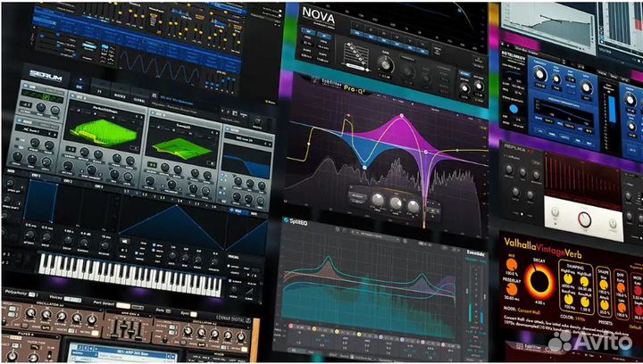Click the Eventide label in SplitEQ
The width and height of the screenshot is (643, 364).
475,252
